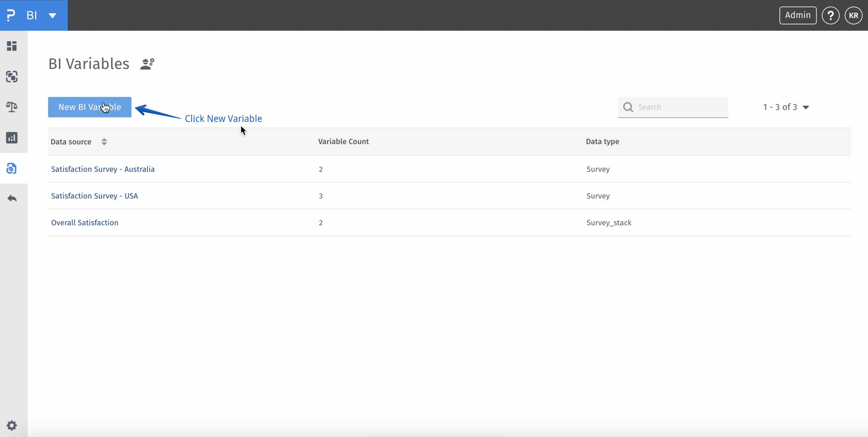Click the user settings icon beside title
The image size is (868, 437).
[x=147, y=64]
